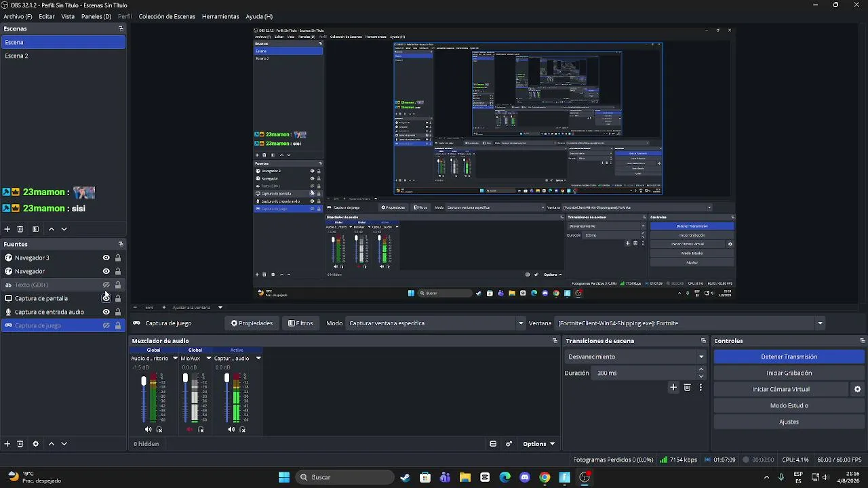Open preview scaling Ajustar a la ventana dropdown
Screen dimensions: 868x488
(x=197, y=308)
